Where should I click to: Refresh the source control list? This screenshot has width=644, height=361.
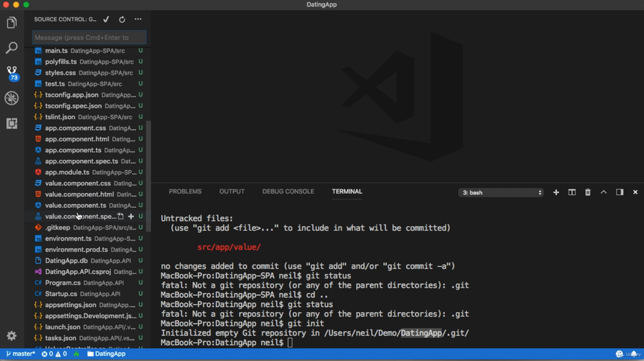pyautogui.click(x=122, y=19)
